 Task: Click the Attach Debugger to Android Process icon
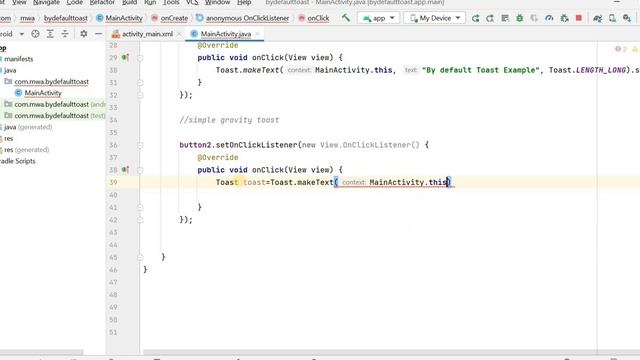tap(564, 18)
